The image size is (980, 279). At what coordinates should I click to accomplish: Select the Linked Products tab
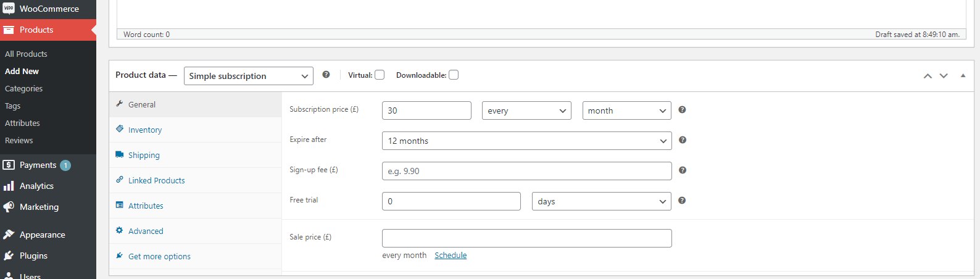click(156, 180)
